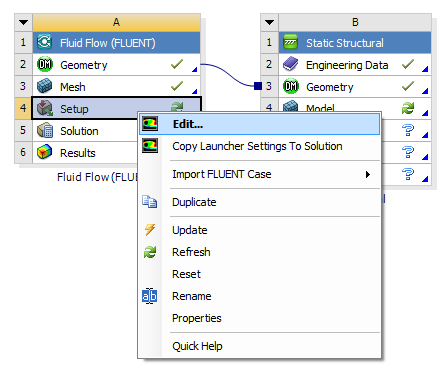Click the blue corner triangle on Geometry in system A
Image resolution: width=442 pixels, height=374 pixels.
[x=195, y=69]
